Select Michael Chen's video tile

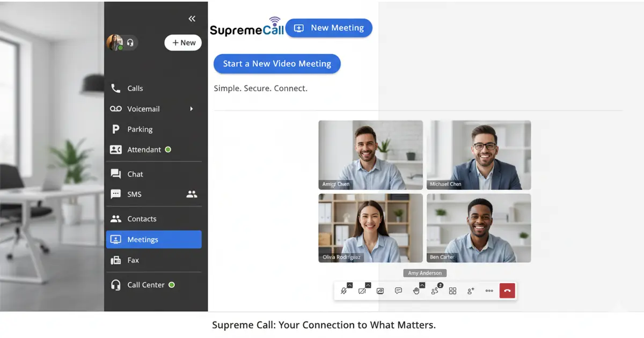click(479, 155)
